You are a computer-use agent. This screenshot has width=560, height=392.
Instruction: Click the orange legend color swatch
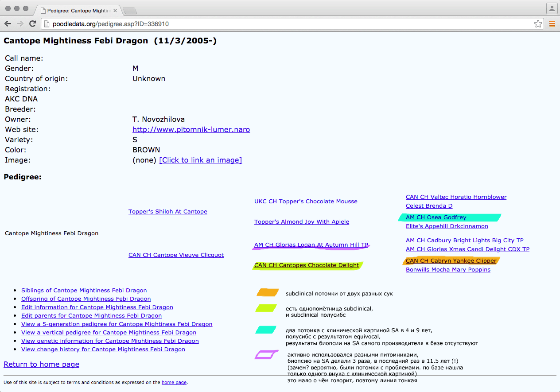pyautogui.click(x=268, y=293)
